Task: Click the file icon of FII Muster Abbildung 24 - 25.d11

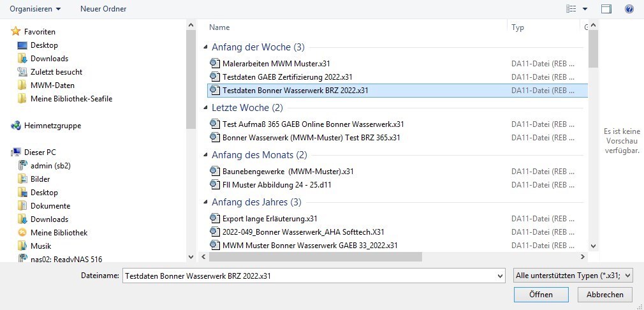Action: click(215, 185)
